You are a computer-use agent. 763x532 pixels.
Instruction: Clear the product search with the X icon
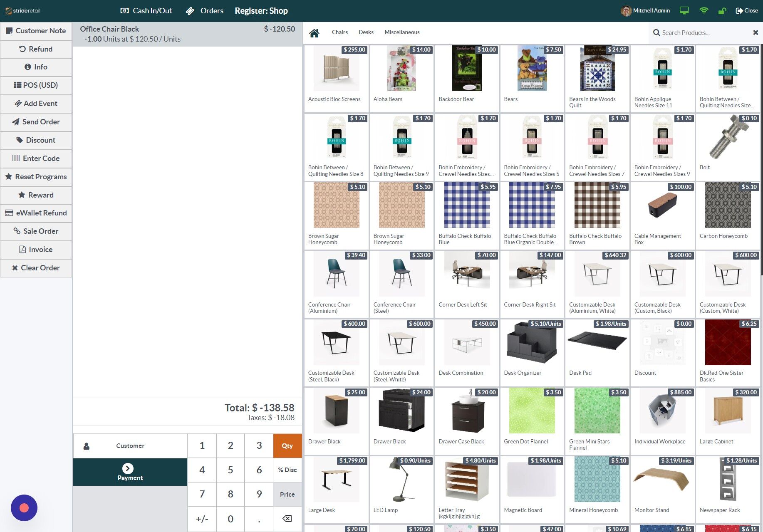click(x=756, y=32)
